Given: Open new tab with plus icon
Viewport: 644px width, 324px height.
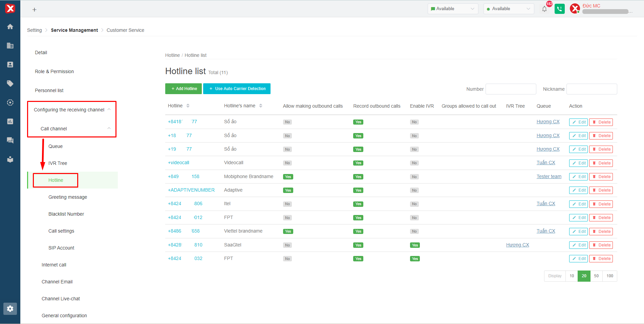Looking at the screenshot, I should pyautogui.click(x=34, y=10).
